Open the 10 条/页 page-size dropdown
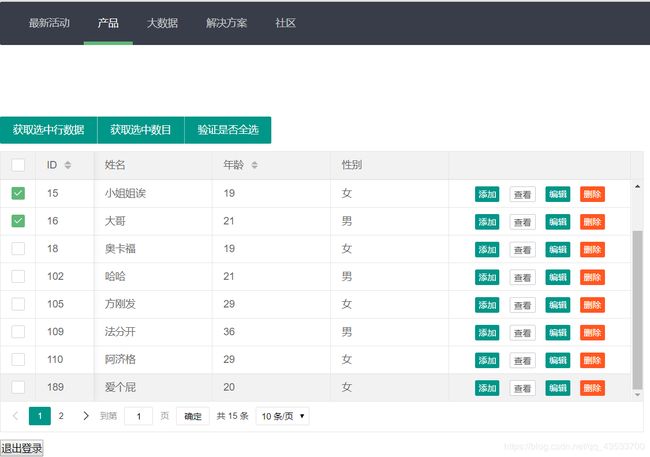Image resolution: width=650 pixels, height=457 pixels. click(x=282, y=416)
